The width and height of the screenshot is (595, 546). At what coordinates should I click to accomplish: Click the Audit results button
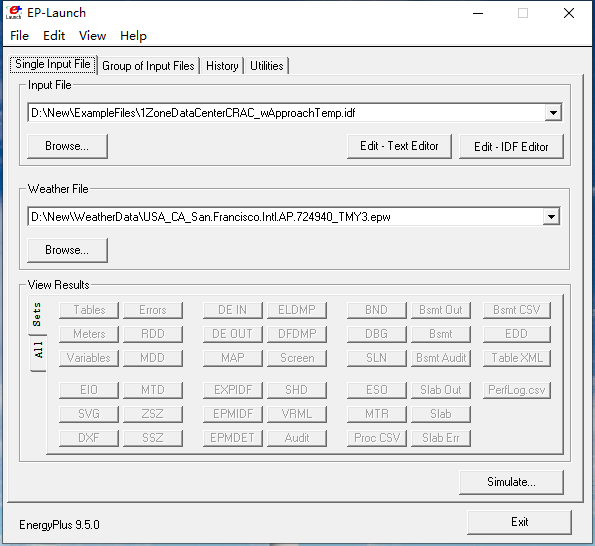(x=297, y=438)
